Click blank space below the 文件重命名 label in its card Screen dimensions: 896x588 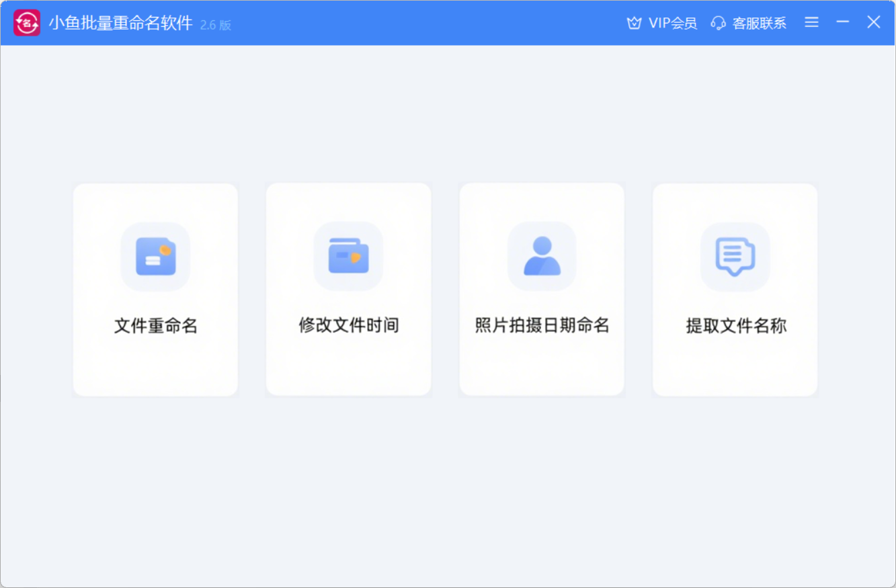pos(155,366)
